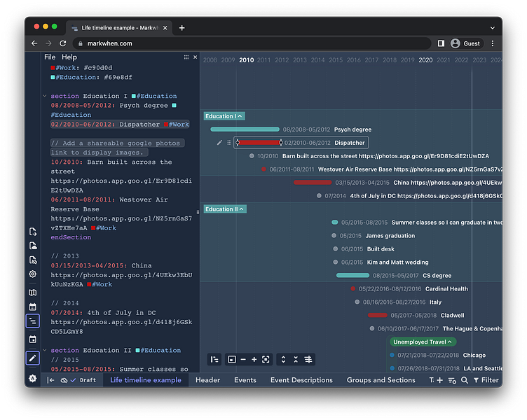Click the markwhen.com address bar
This screenshot has width=527, height=420.
click(252, 43)
